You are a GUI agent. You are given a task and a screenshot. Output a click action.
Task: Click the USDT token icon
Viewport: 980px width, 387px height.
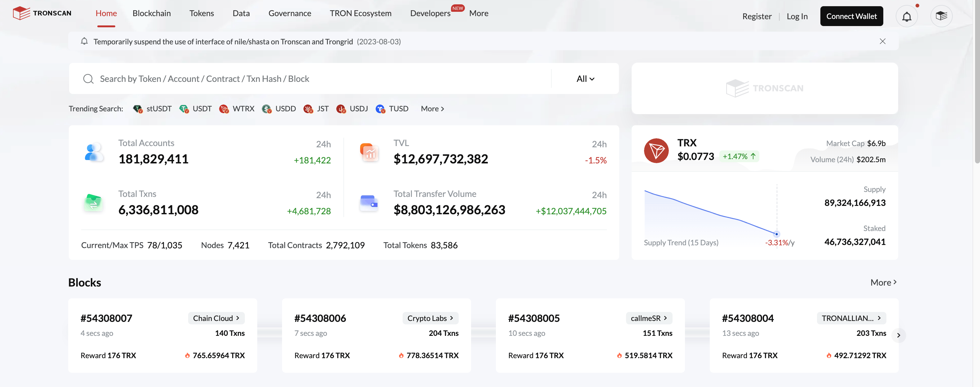point(184,109)
